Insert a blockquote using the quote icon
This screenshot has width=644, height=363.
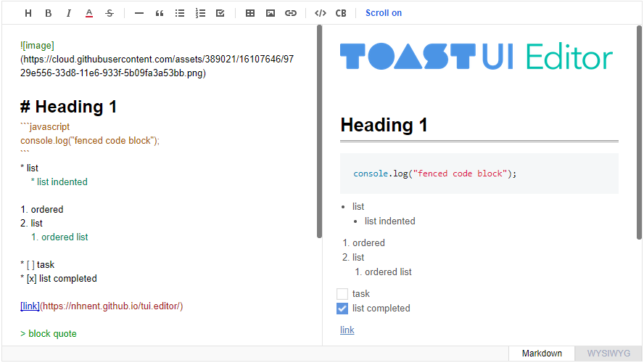click(x=160, y=13)
